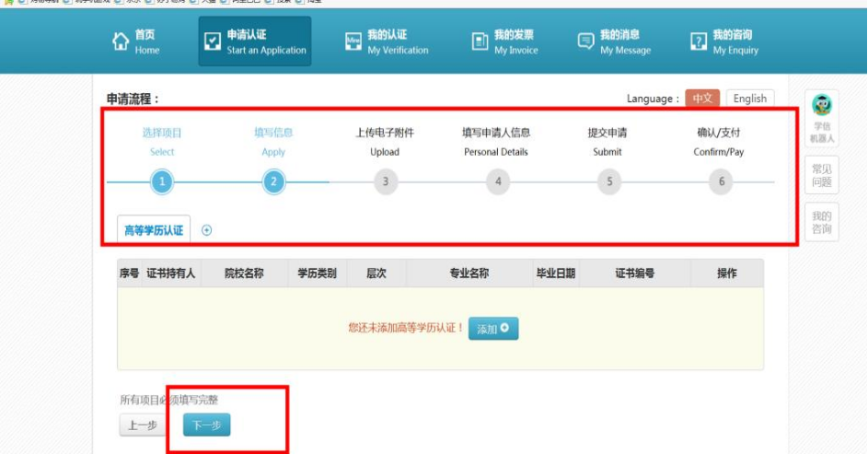Open Start an Application checkmark icon

[x=212, y=42]
